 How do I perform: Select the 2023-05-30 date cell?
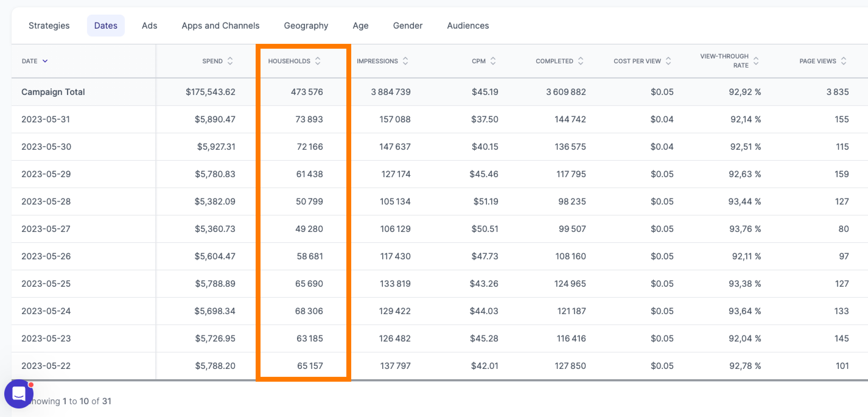click(46, 146)
